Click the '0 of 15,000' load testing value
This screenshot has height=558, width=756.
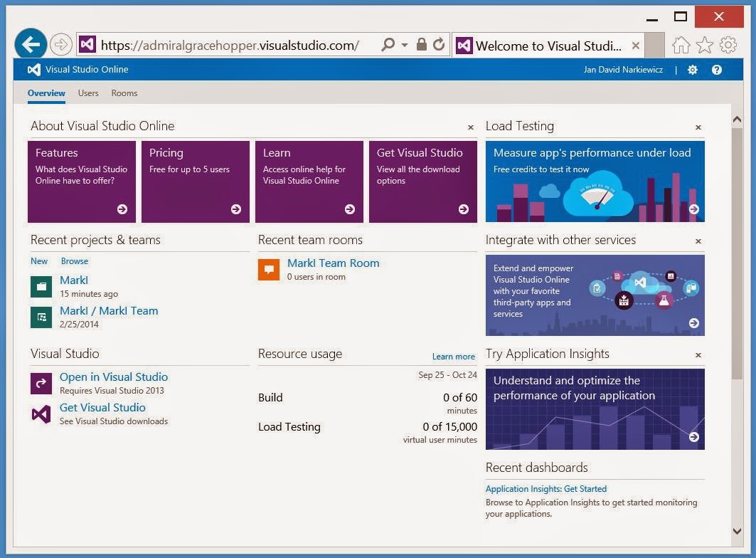click(450, 427)
